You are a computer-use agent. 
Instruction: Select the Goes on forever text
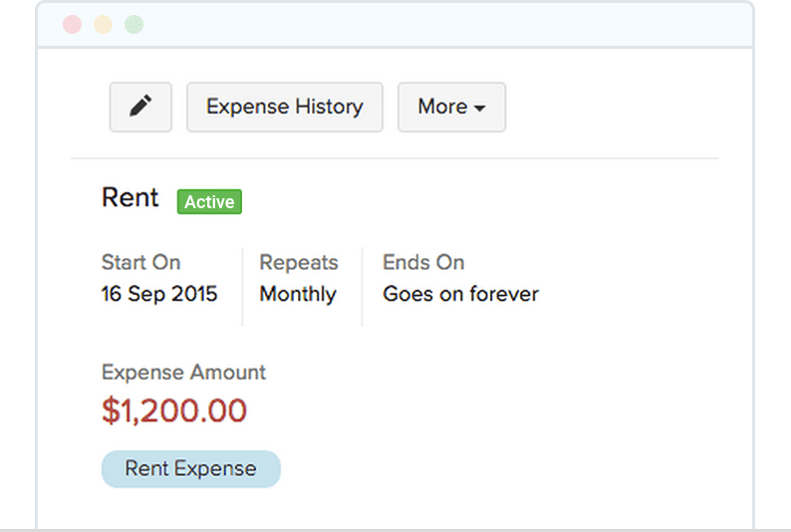tap(460, 294)
